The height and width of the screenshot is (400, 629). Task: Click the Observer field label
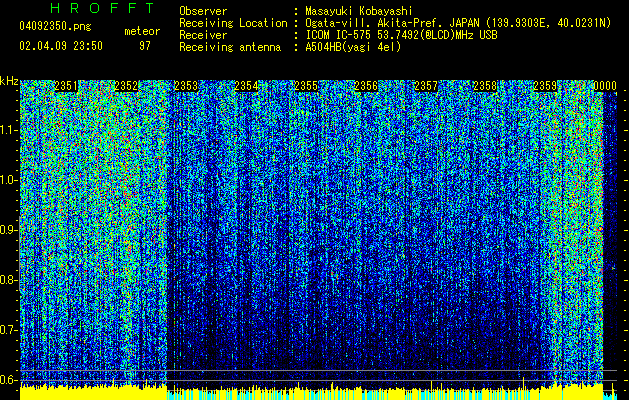pyautogui.click(x=203, y=11)
